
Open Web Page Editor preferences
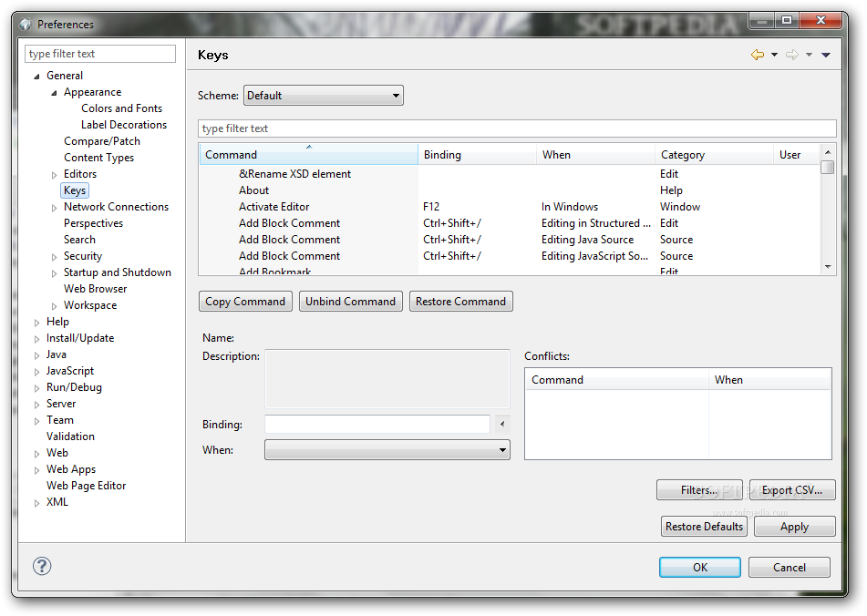87,486
